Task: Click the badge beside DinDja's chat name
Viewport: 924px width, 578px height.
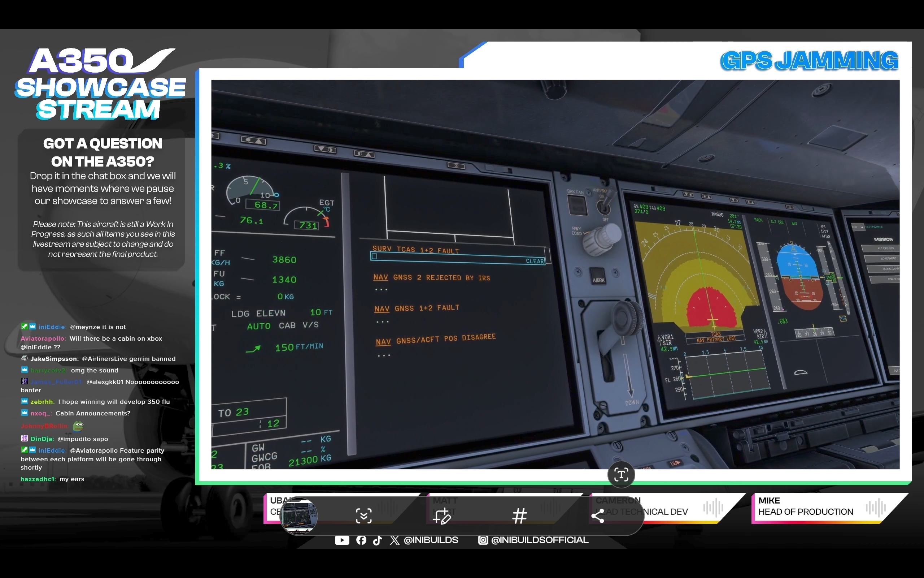Action: pos(24,439)
